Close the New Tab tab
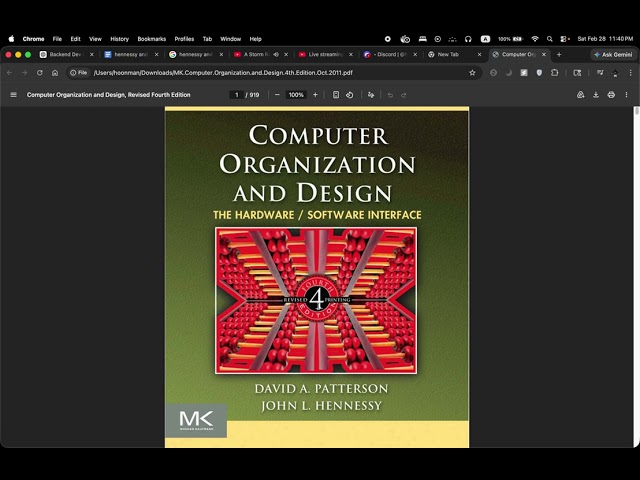640x480 pixels. point(479,54)
